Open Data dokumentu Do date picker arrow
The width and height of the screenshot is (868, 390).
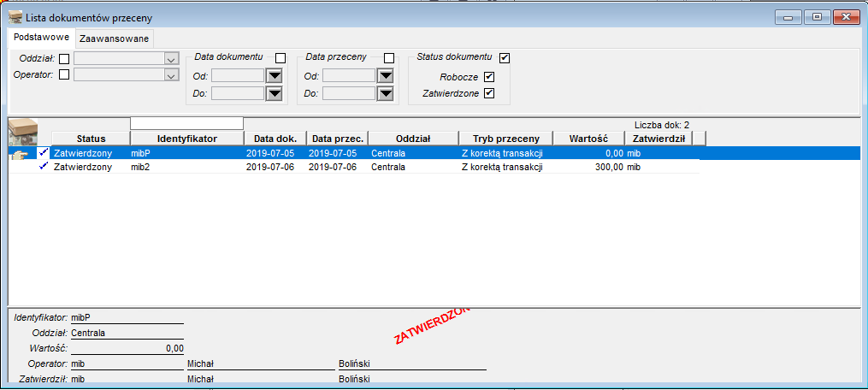pos(274,94)
